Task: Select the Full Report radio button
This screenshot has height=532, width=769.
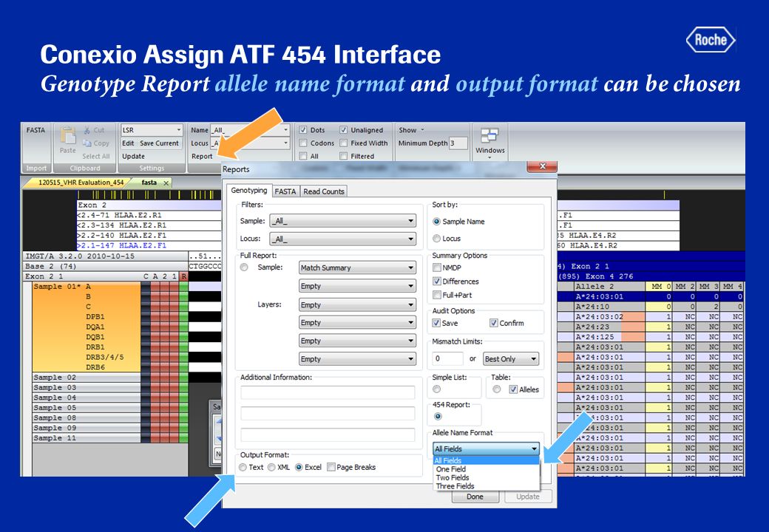Action: tap(244, 267)
